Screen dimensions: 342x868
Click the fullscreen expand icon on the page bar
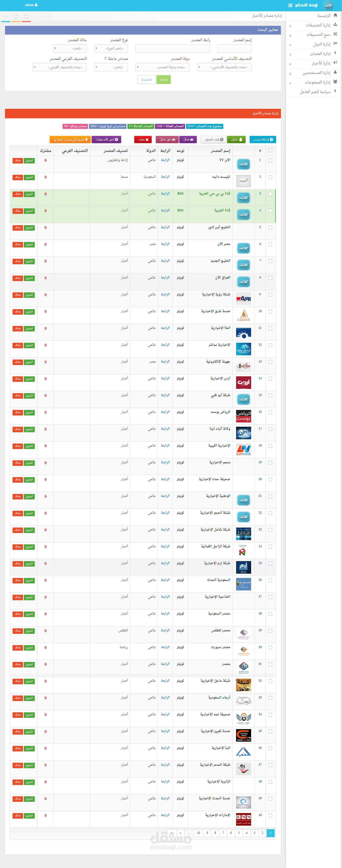(26, 17)
